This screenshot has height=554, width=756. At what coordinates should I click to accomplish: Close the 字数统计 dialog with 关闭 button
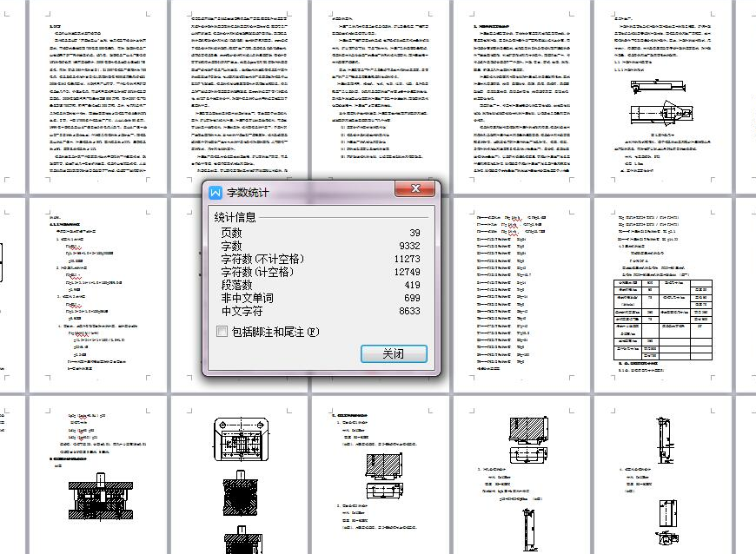(394, 353)
